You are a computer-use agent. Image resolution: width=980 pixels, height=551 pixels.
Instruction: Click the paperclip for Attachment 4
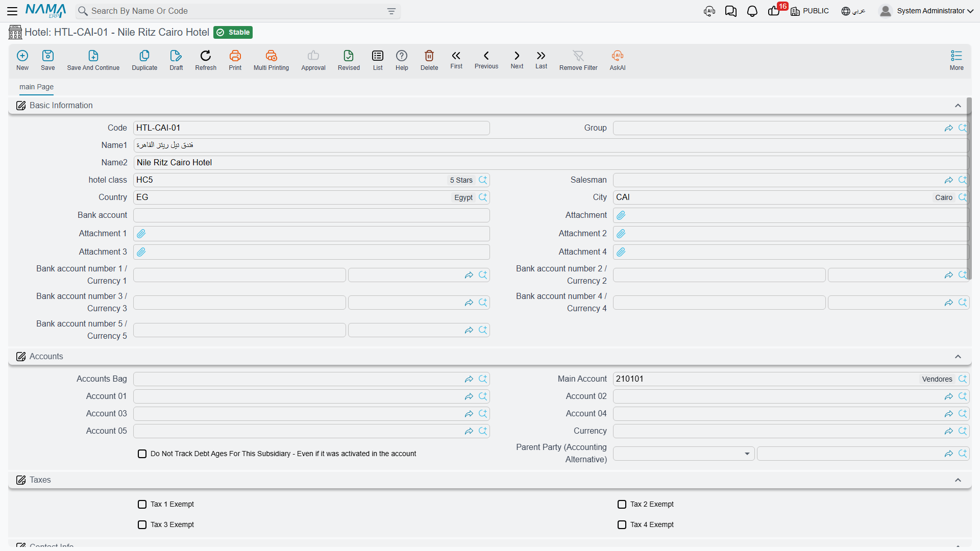pyautogui.click(x=621, y=252)
